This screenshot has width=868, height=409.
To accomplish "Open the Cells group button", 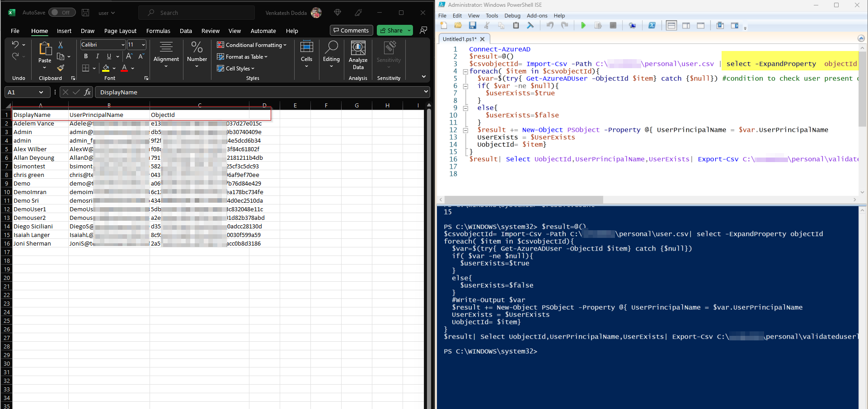I will click(306, 54).
